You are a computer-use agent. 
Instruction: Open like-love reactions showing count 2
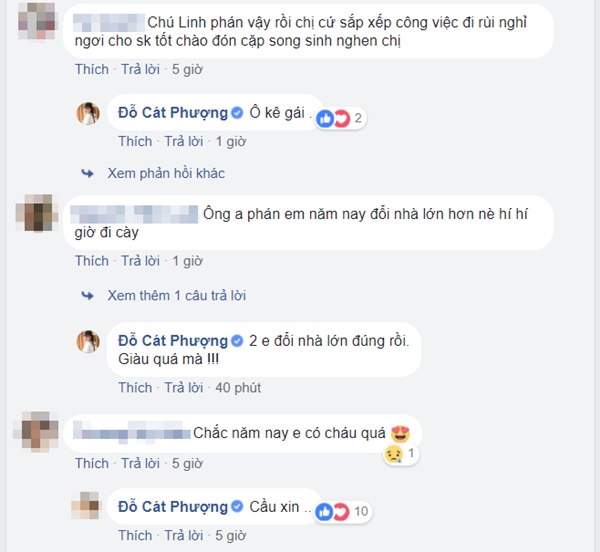tap(341, 118)
